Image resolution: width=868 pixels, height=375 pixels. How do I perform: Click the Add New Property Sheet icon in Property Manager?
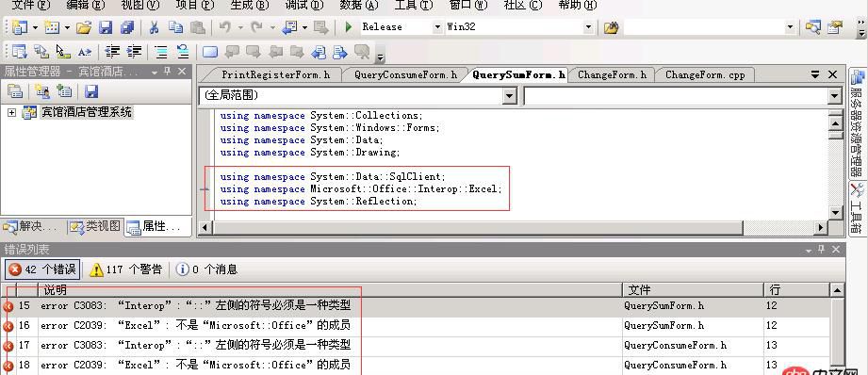click(x=42, y=91)
